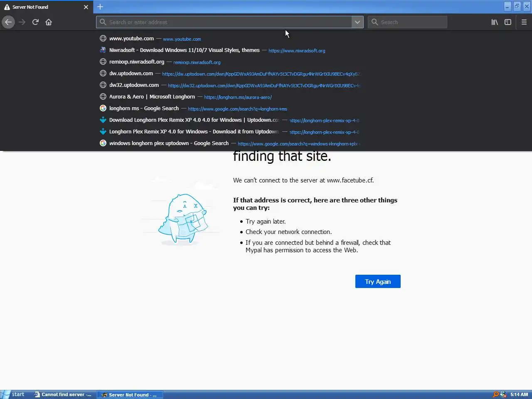Collapse the address bar history dropdown arrow
The image size is (532, 399).
point(357,22)
